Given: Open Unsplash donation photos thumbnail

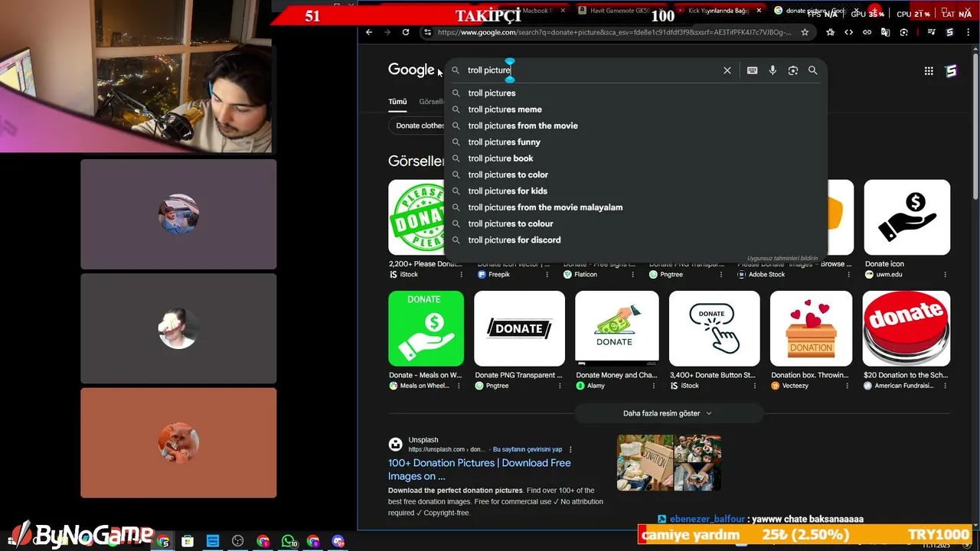Looking at the screenshot, I should (669, 463).
